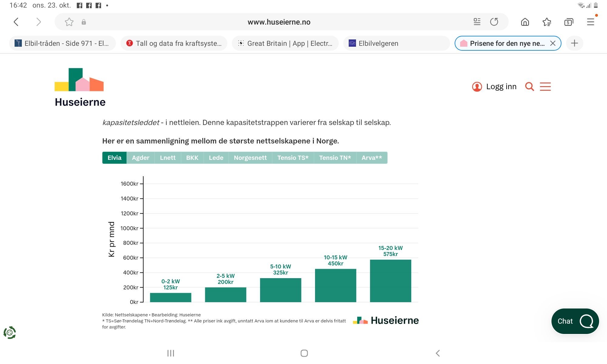Open the Huseierne site search icon
The image size is (607, 364).
click(530, 87)
